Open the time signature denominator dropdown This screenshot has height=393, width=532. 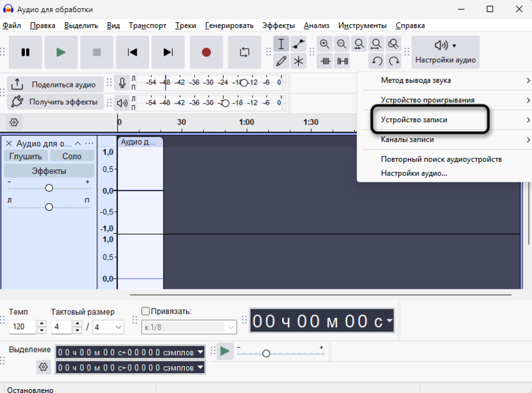coord(108,327)
